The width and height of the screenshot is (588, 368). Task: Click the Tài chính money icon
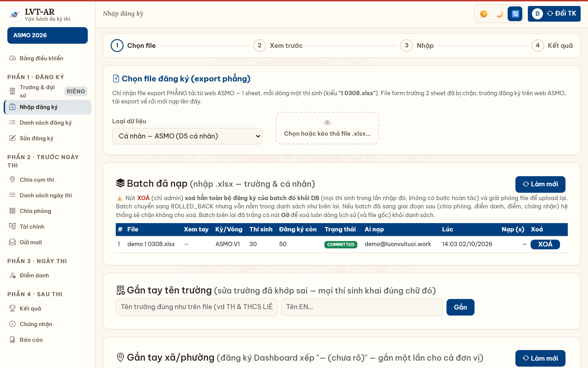point(12,227)
